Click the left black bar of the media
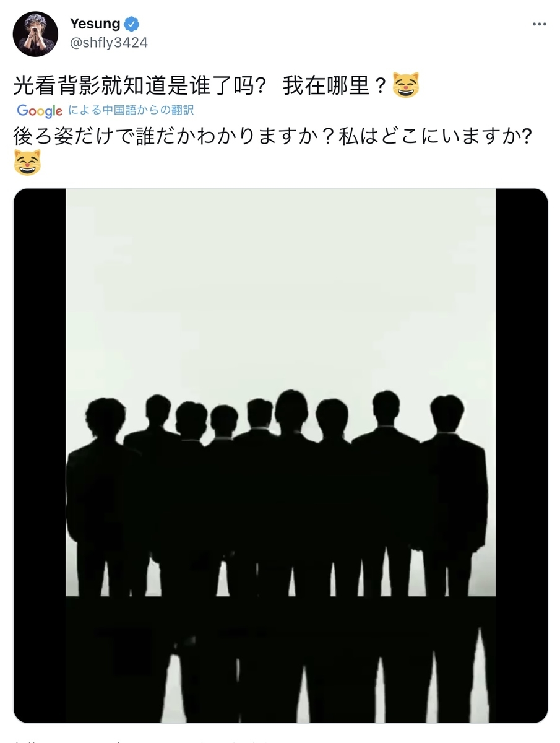Screen dimensions: 560x743 40,455
